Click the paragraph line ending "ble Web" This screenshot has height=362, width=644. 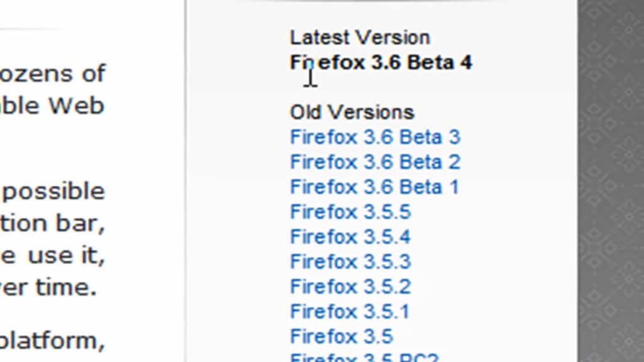click(x=52, y=106)
